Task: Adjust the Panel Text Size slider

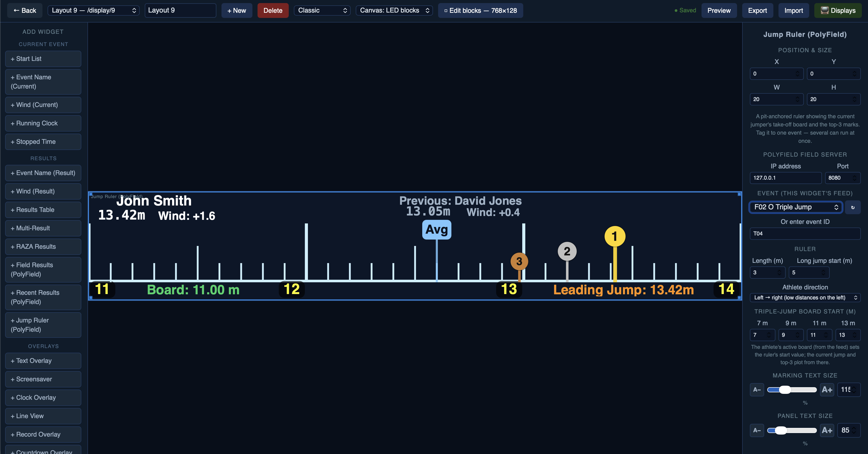Action: pos(792,430)
